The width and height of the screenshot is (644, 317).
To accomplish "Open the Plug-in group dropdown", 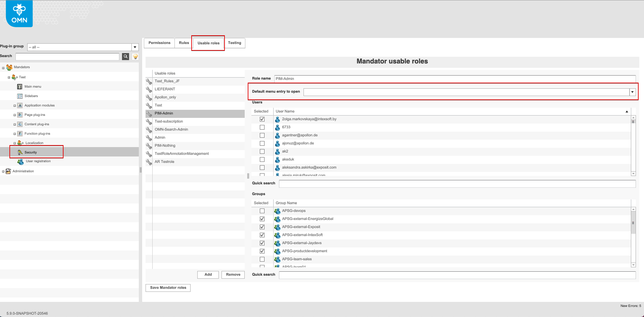I will coord(135,47).
